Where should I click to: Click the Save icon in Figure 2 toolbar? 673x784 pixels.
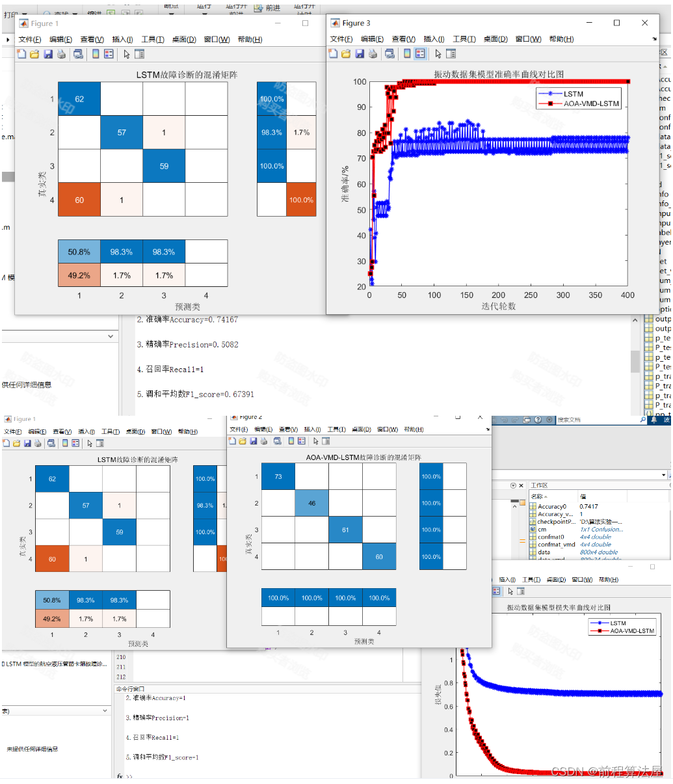253,441
